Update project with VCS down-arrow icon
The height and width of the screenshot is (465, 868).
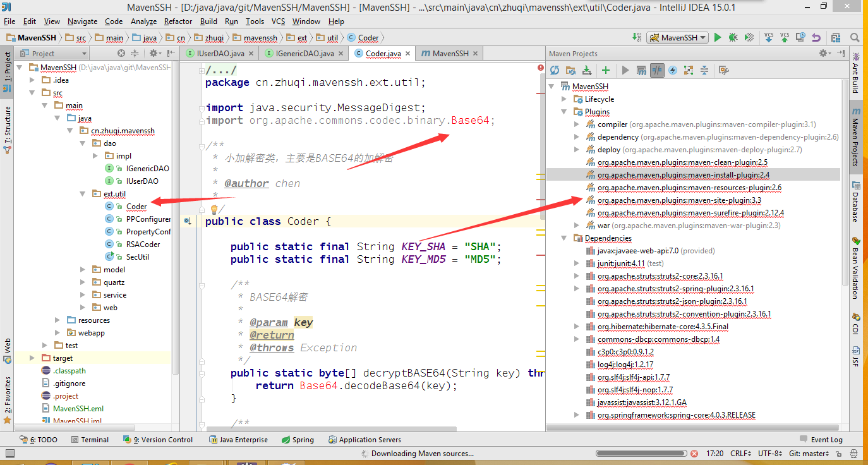pos(769,37)
